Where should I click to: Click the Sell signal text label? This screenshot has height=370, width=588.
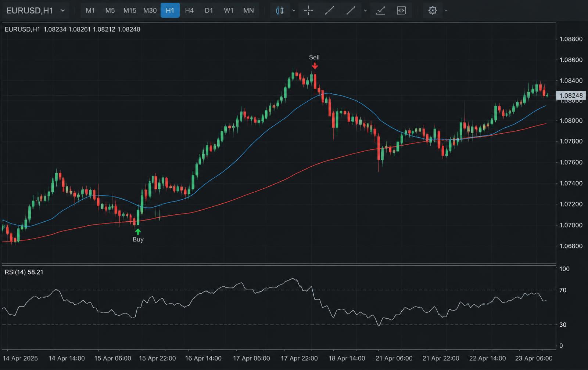click(314, 57)
